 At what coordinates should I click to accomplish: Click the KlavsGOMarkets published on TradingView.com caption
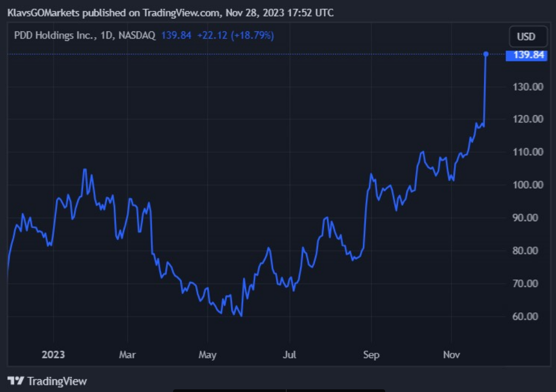(x=170, y=13)
